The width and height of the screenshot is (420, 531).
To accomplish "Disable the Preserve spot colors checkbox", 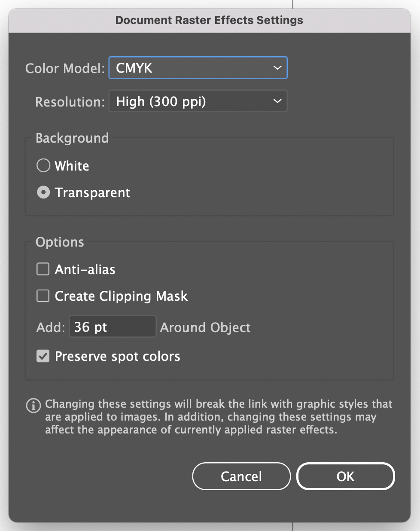I will [x=43, y=356].
